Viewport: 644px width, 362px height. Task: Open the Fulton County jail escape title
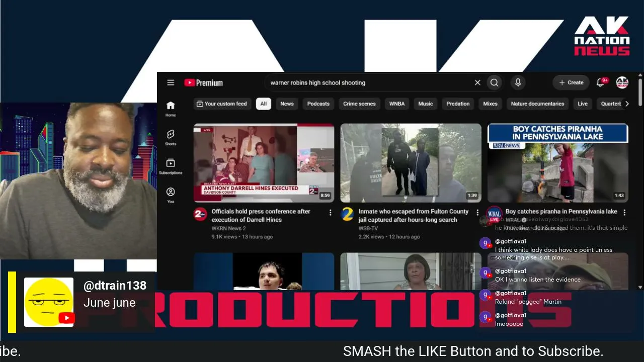413,216
